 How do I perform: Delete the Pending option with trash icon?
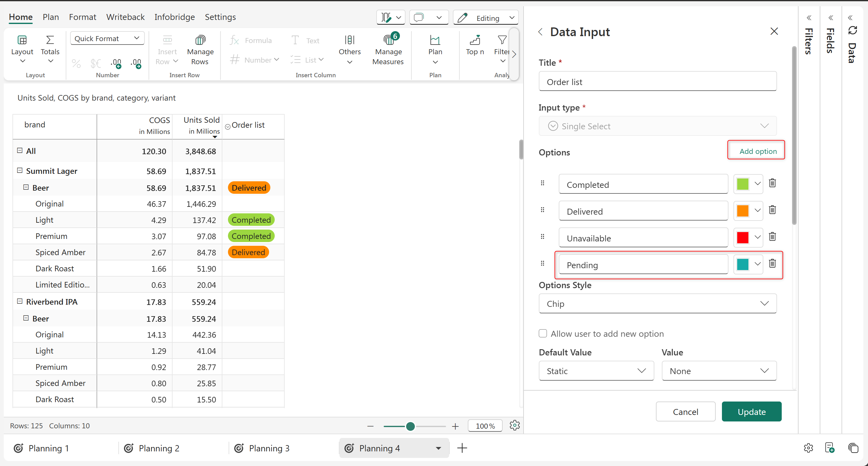[x=772, y=263]
